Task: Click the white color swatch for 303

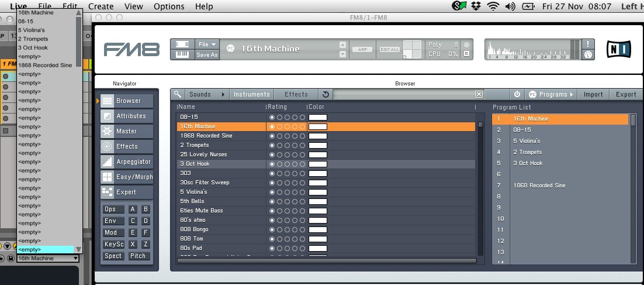Action: coord(317,173)
